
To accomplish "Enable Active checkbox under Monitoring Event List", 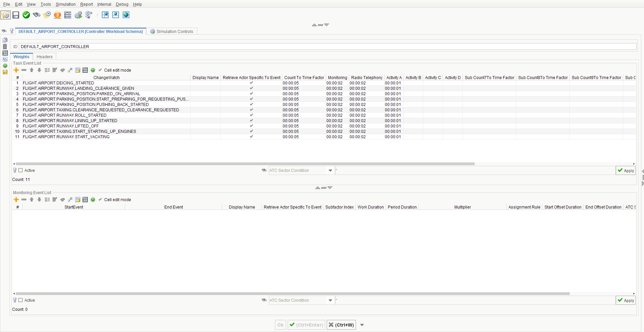I will (21, 300).
